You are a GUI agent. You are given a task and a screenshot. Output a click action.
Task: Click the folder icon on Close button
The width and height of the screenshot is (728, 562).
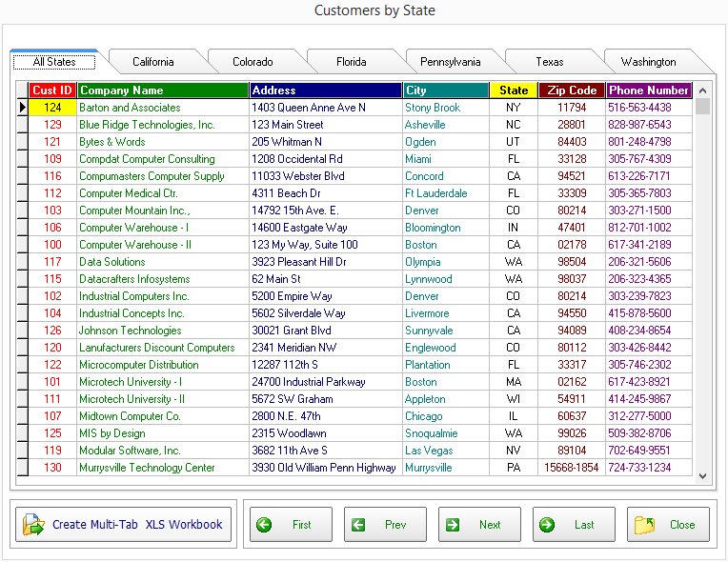pyautogui.click(x=645, y=524)
